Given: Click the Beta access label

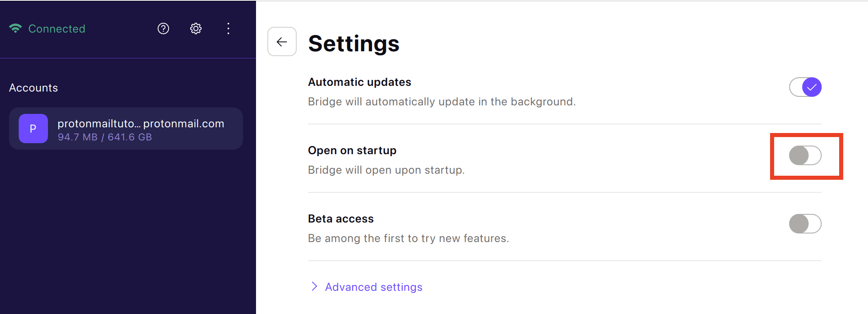Looking at the screenshot, I should click(341, 219).
